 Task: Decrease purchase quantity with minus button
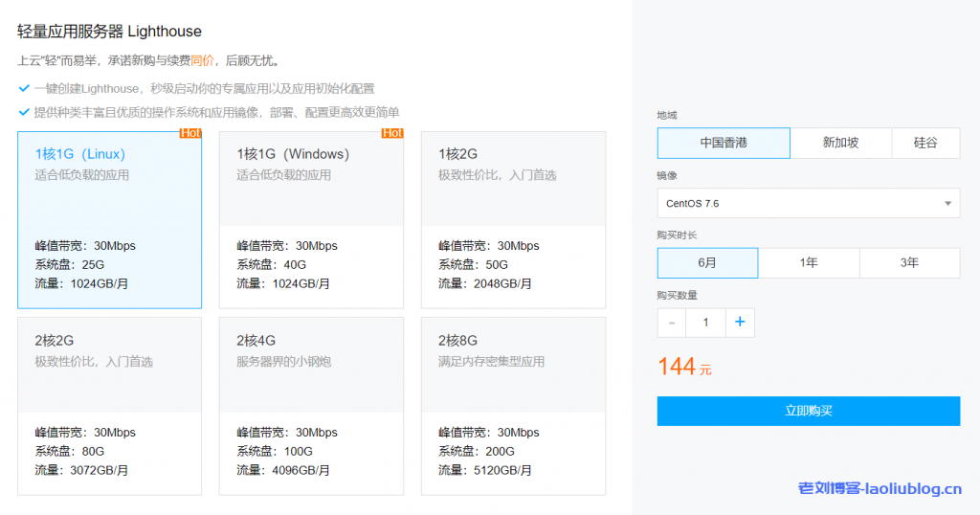(672, 323)
